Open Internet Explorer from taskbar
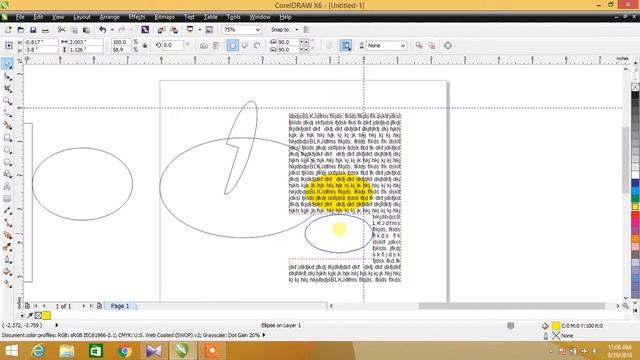 tap(38, 351)
